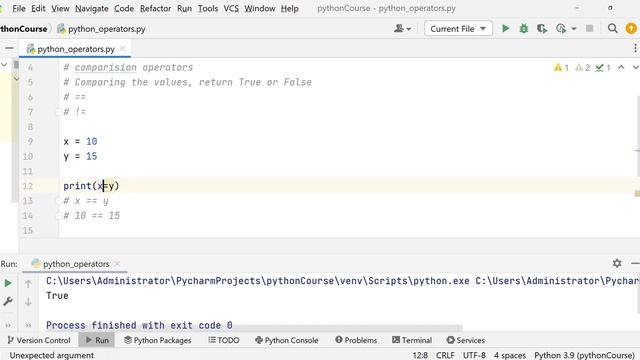640x360 pixels.
Task: Jump to previous highlighted error arrow
Action: pos(621,67)
